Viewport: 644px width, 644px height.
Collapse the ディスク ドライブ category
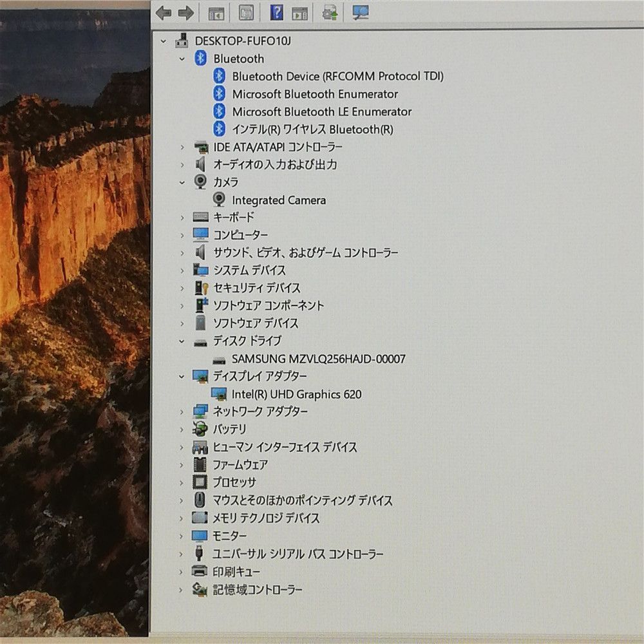coord(182,341)
